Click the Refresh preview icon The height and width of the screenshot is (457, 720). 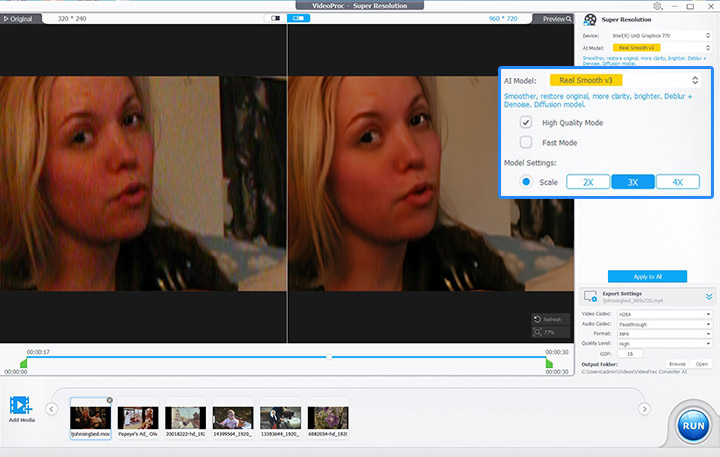538,319
